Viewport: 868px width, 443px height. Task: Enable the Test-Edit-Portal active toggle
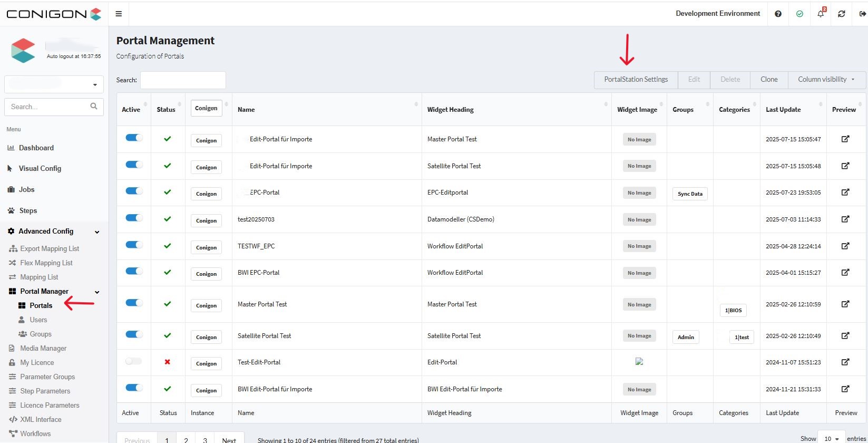(x=134, y=361)
